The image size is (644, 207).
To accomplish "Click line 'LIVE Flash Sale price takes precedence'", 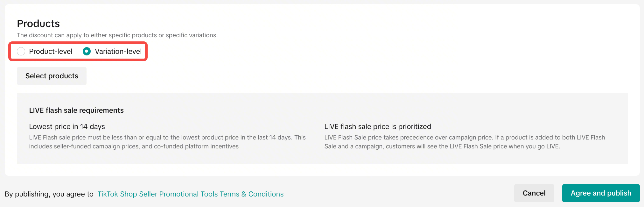I will point(465,137).
